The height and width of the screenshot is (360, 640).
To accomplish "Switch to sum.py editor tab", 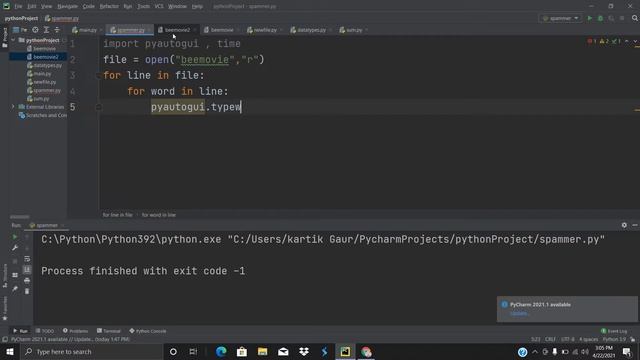I will pyautogui.click(x=353, y=30).
